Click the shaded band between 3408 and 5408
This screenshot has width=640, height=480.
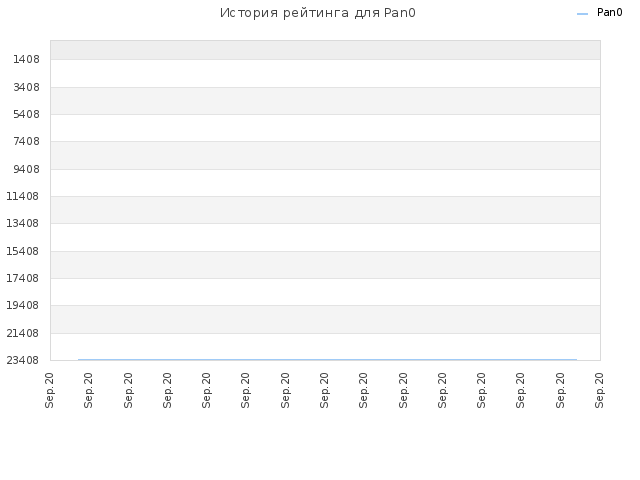(x=325, y=101)
